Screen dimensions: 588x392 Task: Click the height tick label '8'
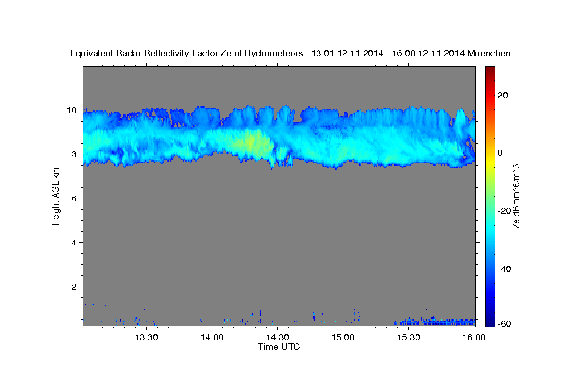pos(73,154)
